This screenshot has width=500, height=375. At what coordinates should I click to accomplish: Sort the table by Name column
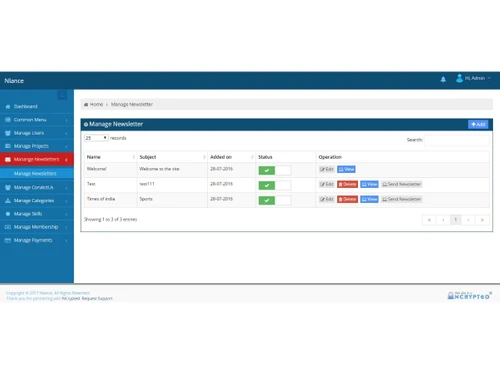pyautogui.click(x=110, y=157)
